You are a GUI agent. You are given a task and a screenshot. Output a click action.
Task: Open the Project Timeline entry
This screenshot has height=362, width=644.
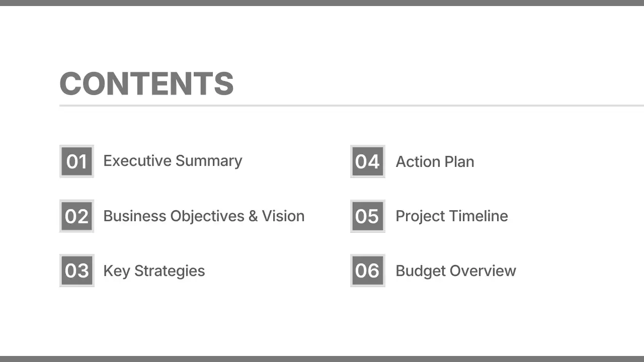coord(451,216)
